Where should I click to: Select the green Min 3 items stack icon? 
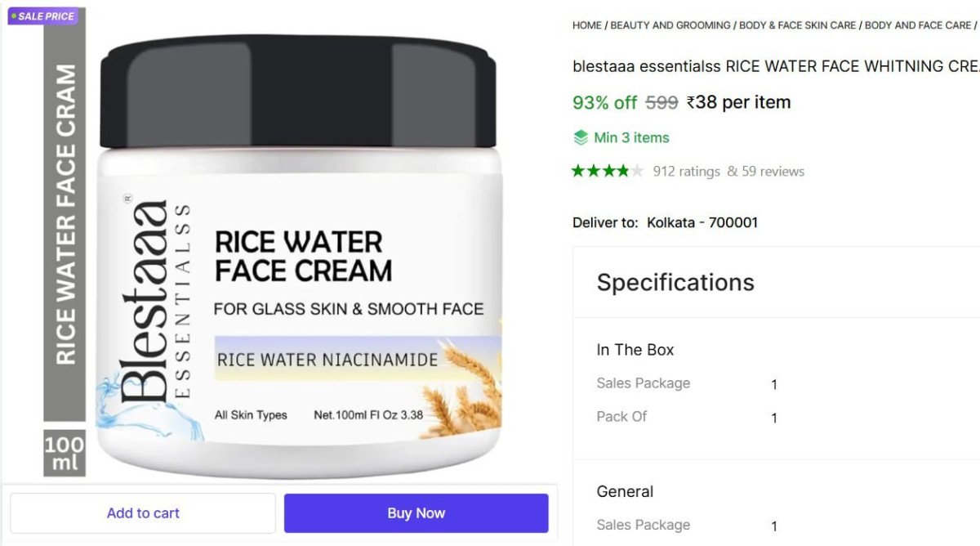click(580, 137)
